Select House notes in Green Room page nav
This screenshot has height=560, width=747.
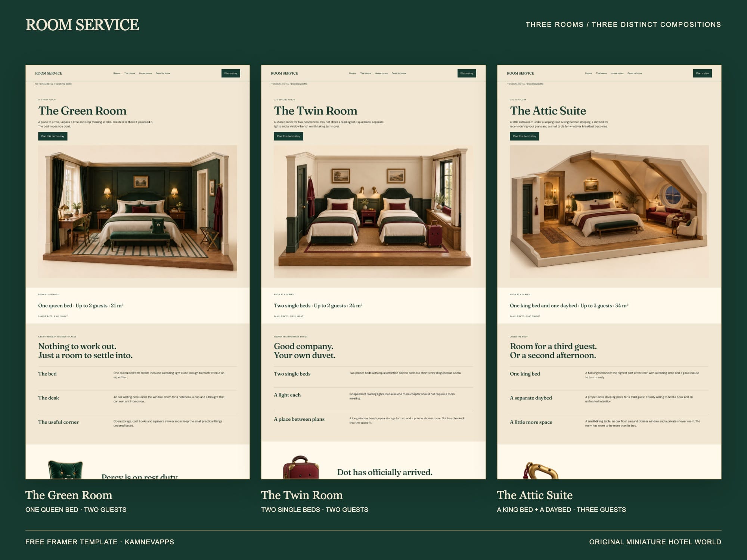coord(145,74)
